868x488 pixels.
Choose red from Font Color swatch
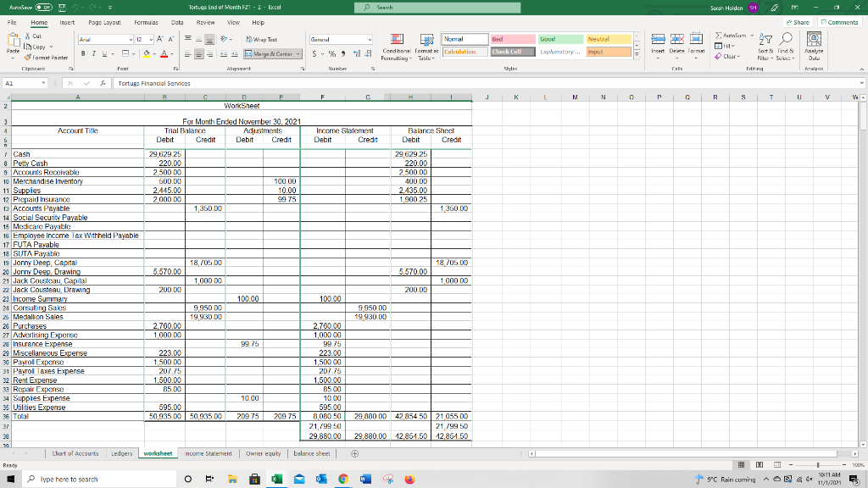click(164, 53)
